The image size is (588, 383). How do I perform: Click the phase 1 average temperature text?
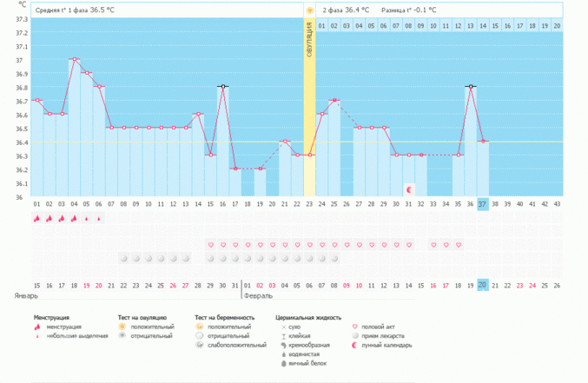click(75, 10)
